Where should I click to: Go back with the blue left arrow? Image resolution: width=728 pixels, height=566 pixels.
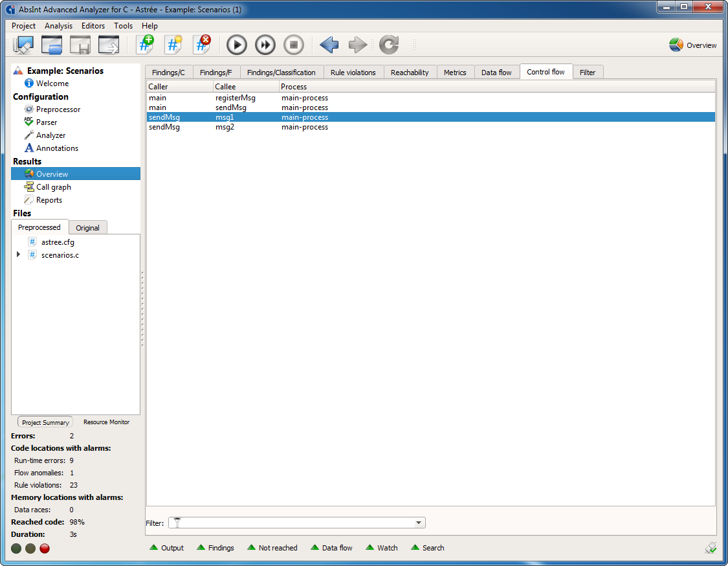point(329,45)
